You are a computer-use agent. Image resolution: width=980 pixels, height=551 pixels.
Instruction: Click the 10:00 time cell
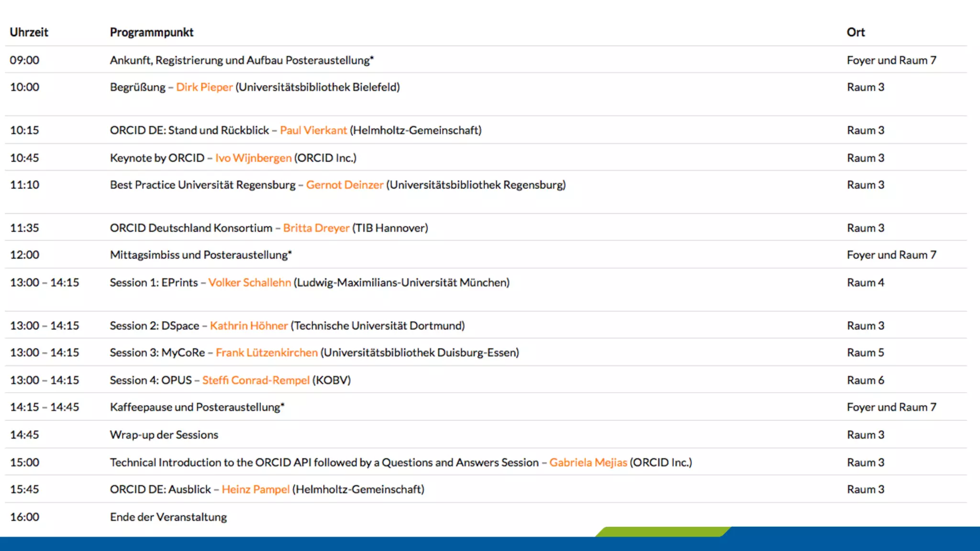(25, 87)
